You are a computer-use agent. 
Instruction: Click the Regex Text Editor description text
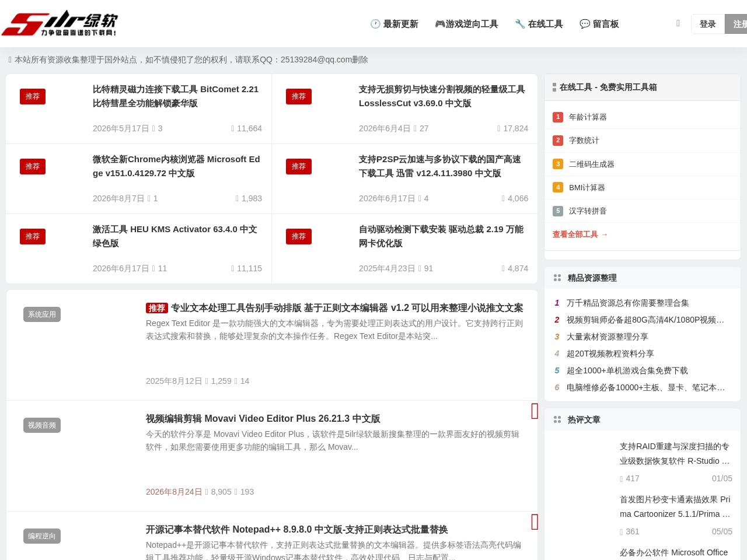334,330
